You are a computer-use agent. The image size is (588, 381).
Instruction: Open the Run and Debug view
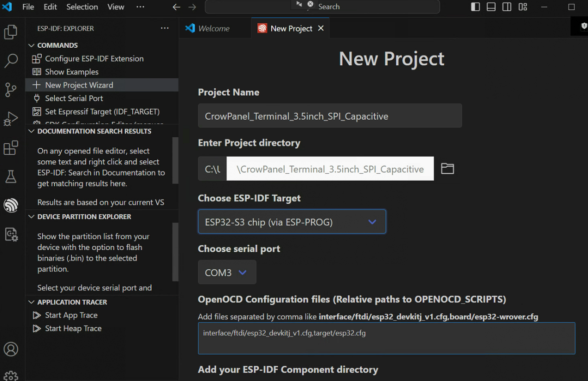coord(11,119)
